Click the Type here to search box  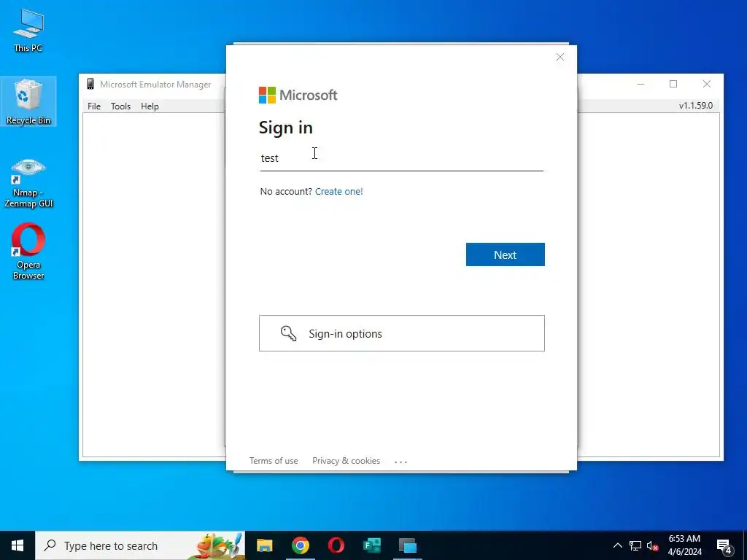(140, 545)
